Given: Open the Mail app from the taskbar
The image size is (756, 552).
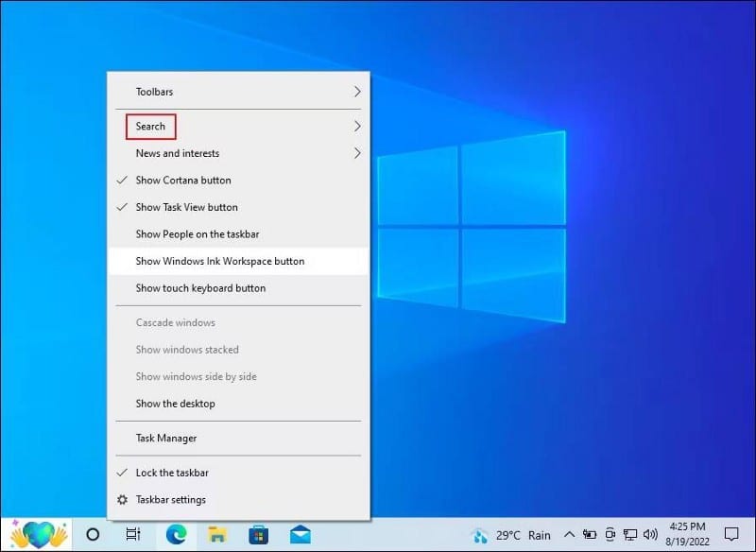Looking at the screenshot, I should (300, 534).
